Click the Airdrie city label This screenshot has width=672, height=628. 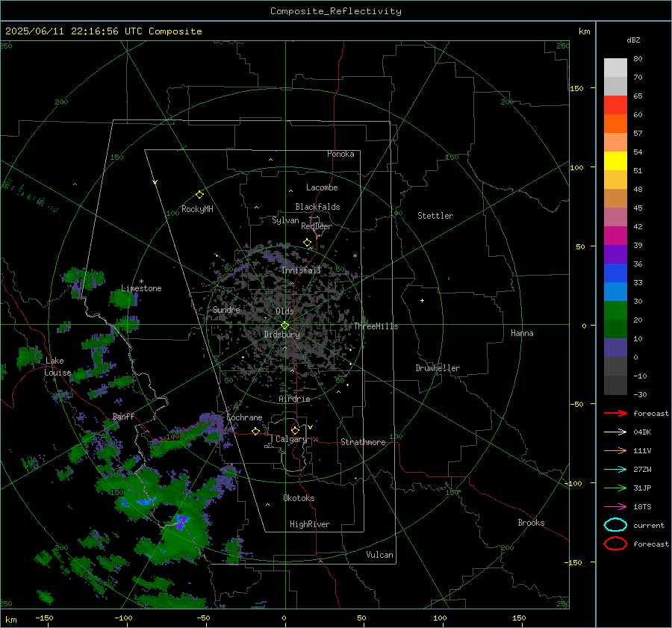click(x=294, y=399)
